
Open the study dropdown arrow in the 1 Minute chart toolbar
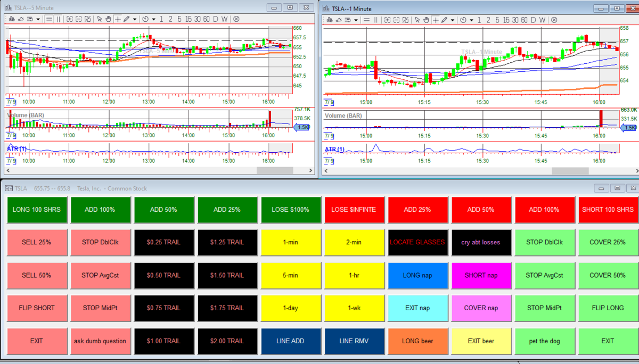tap(356, 20)
